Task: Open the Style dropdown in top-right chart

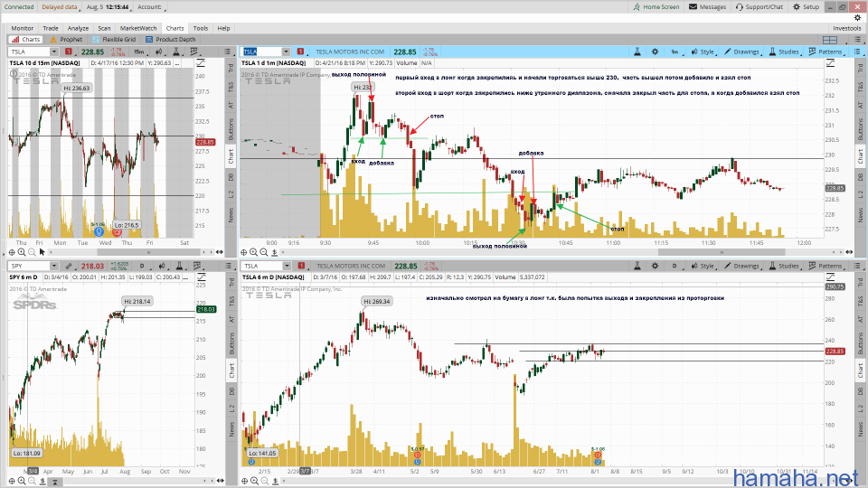Action: click(x=703, y=52)
